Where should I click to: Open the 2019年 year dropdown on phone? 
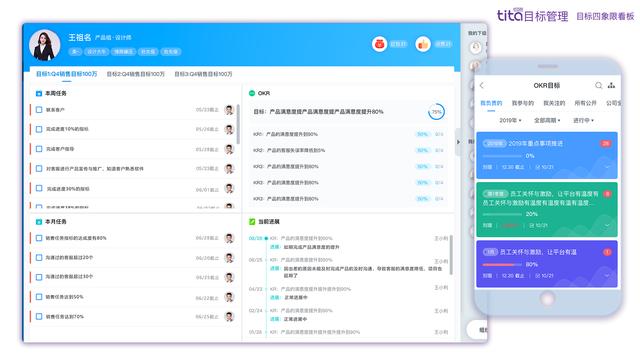[x=510, y=120]
